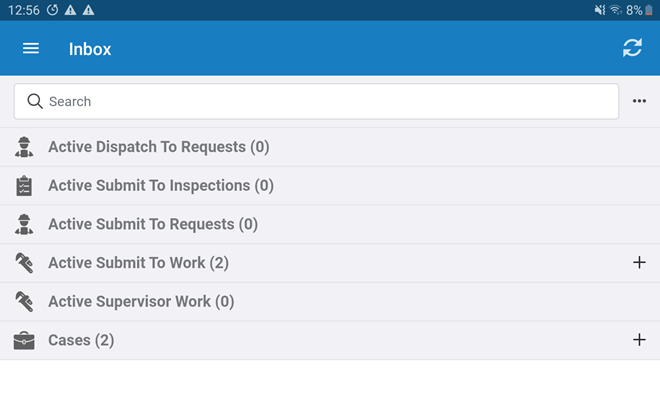The image size is (660, 413).
Task: Open Active Supervisor Work (0) list
Action: point(141,301)
